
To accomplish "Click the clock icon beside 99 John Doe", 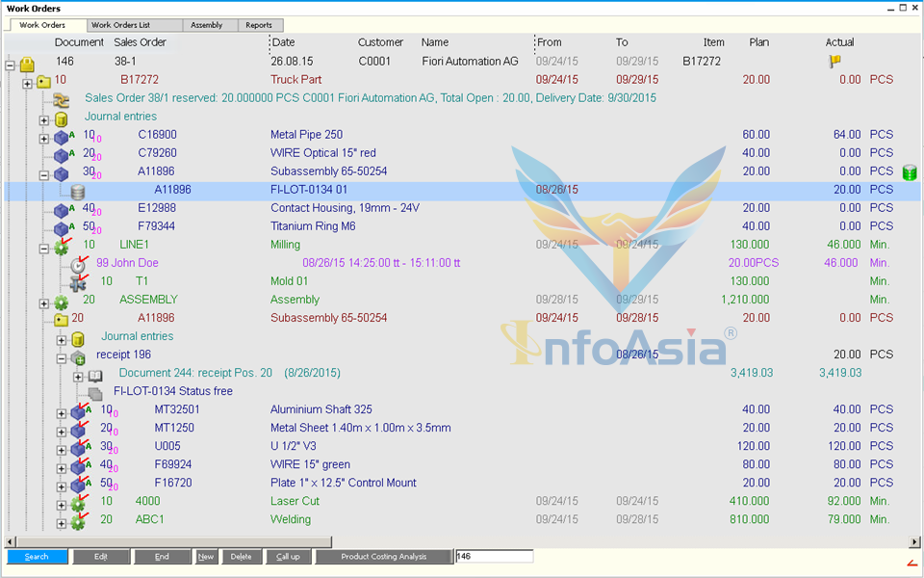I will click(x=78, y=266).
